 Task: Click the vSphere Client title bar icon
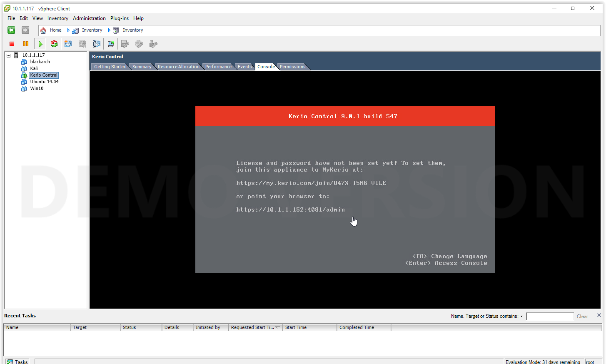tap(7, 8)
